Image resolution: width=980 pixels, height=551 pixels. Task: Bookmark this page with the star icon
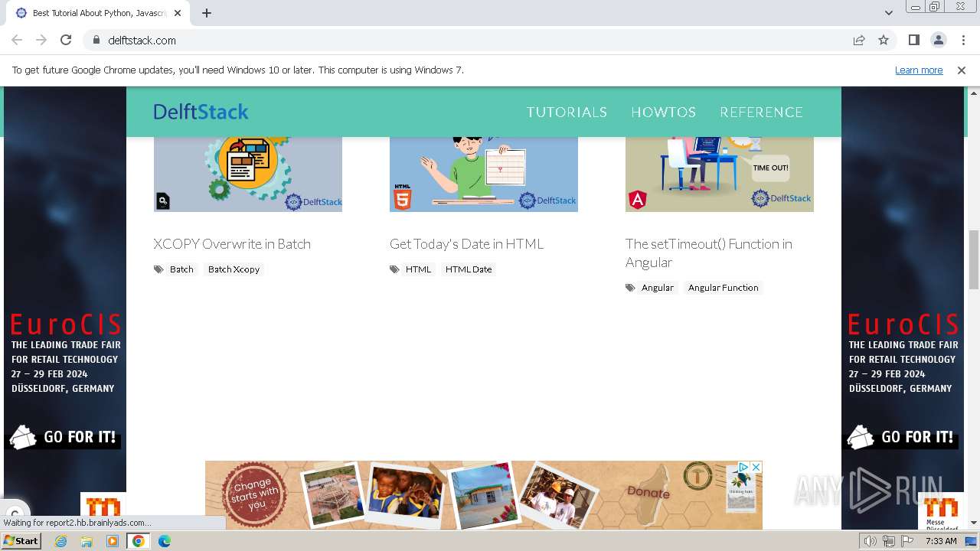[884, 40]
